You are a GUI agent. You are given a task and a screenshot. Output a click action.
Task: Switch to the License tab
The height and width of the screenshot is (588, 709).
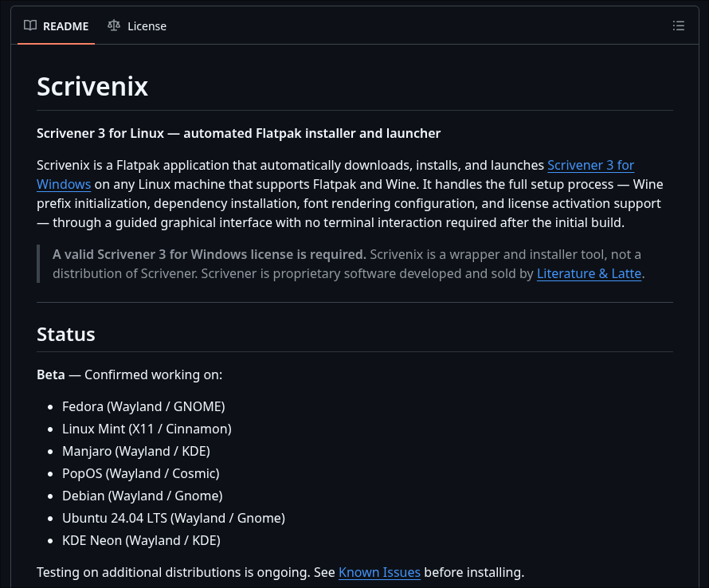(x=137, y=26)
